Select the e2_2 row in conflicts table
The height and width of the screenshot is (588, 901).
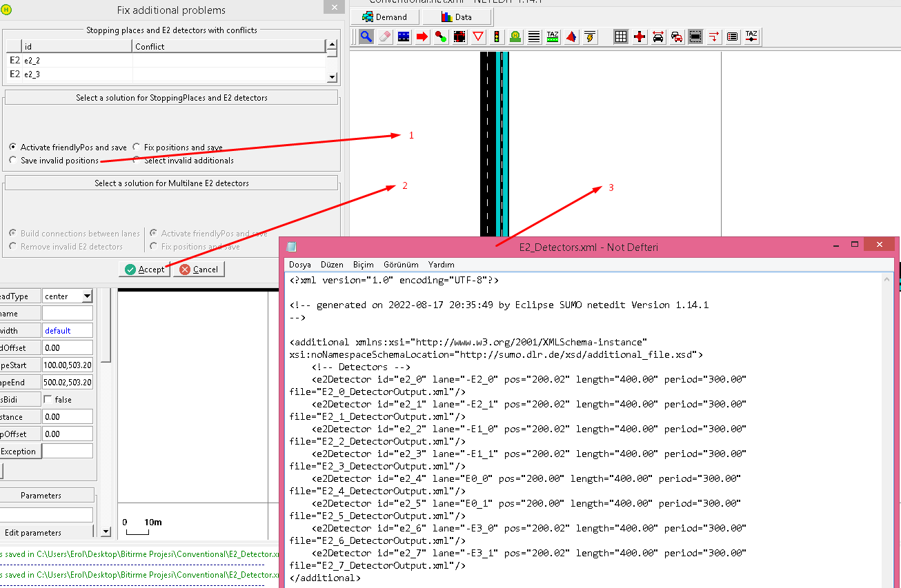tap(166, 61)
